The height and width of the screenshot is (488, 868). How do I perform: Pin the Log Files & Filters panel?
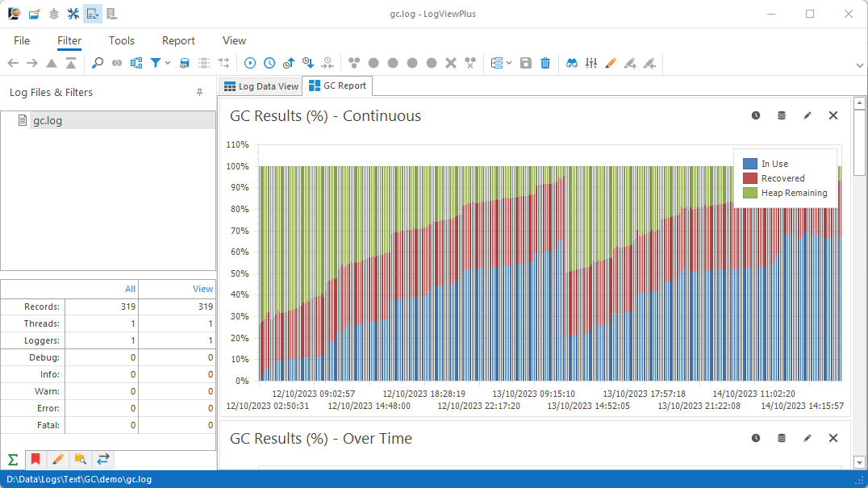(x=200, y=93)
